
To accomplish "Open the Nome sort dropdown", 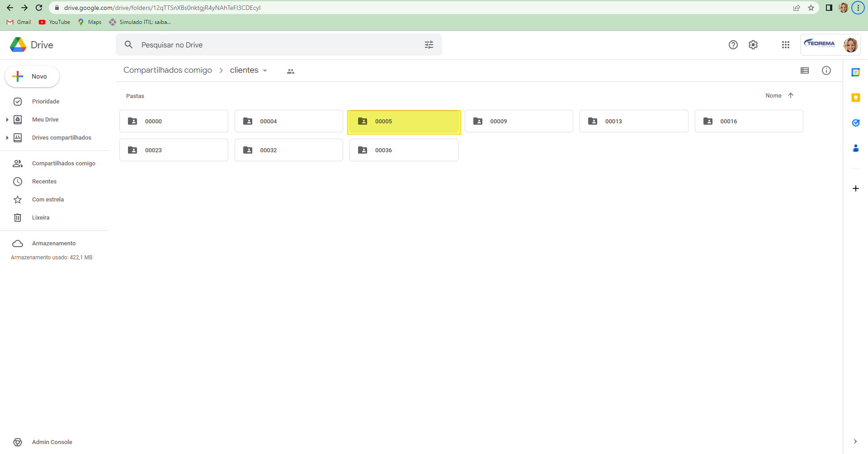I will coord(773,95).
